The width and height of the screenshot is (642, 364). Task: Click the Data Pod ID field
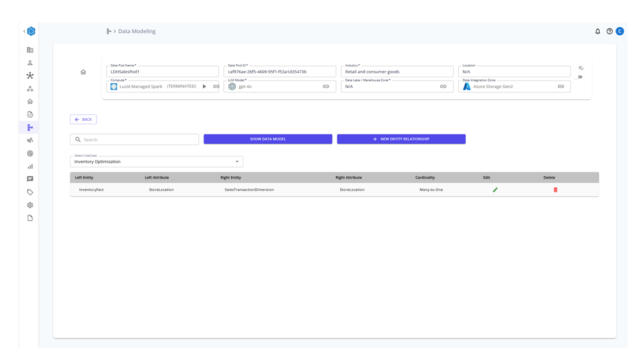click(x=280, y=71)
